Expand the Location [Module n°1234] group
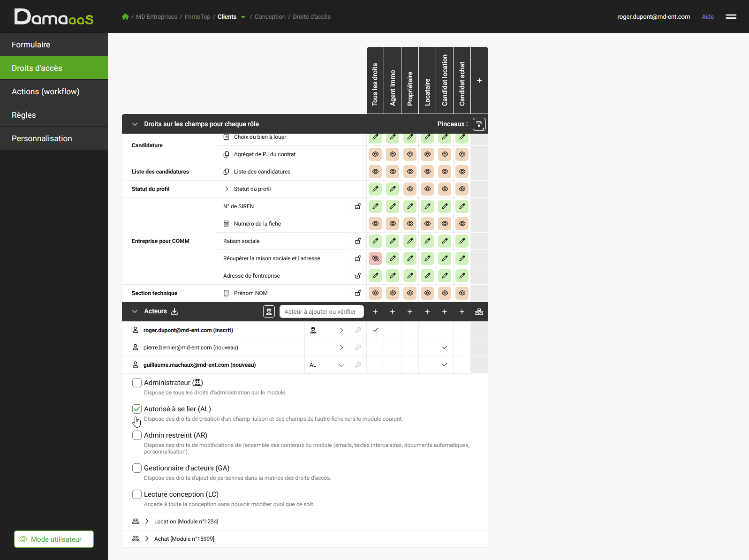This screenshot has height=560, width=749. coord(147,522)
